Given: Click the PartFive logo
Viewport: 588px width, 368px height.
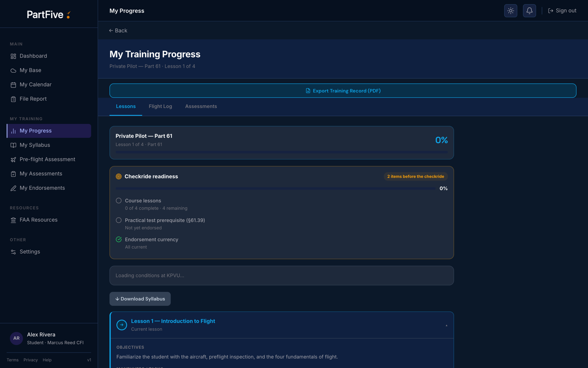Looking at the screenshot, I should (x=49, y=15).
